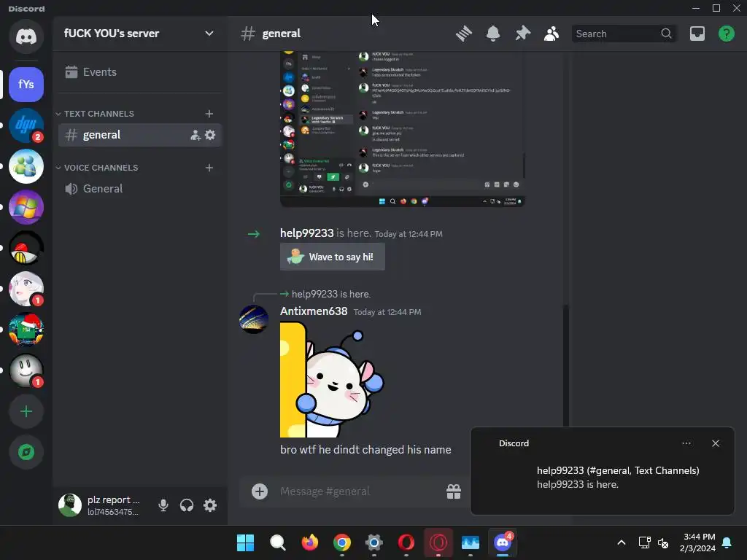The image size is (747, 560).
Task: Open the help99233 notification text
Action: [x=618, y=478]
